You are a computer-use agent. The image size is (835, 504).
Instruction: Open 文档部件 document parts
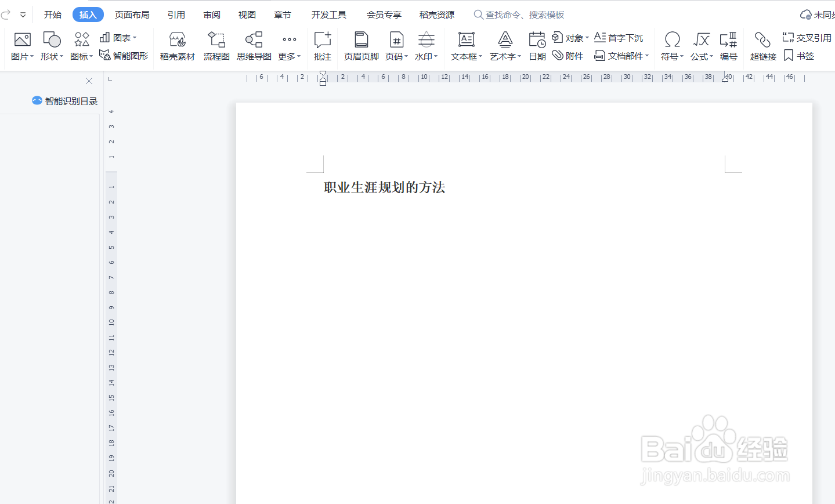click(x=621, y=56)
